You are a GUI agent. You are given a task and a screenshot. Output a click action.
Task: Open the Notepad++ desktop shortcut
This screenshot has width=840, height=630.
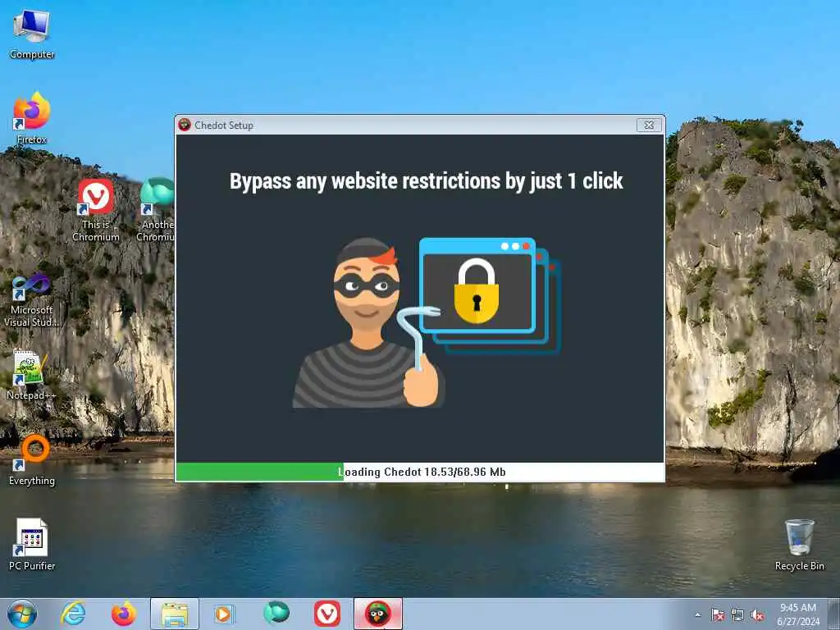tap(32, 375)
